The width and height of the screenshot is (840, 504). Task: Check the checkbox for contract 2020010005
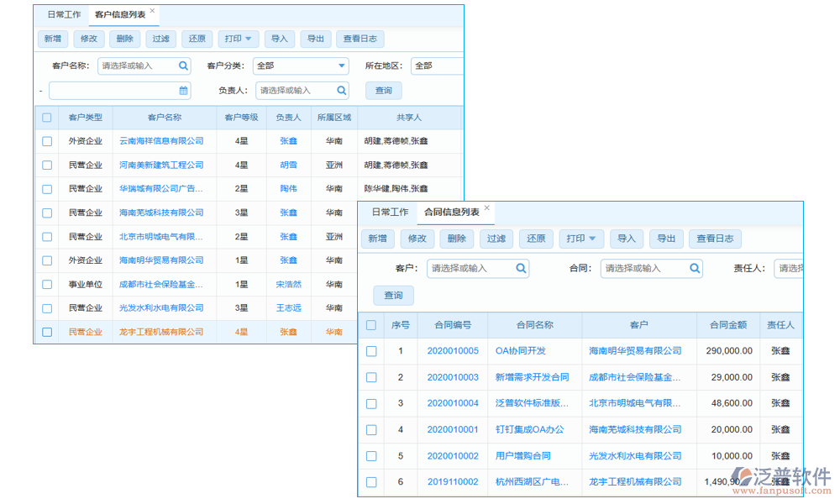tap(370, 350)
